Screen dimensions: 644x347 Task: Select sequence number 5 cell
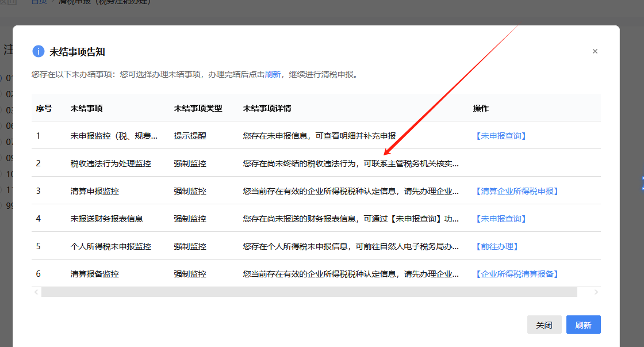tap(38, 246)
